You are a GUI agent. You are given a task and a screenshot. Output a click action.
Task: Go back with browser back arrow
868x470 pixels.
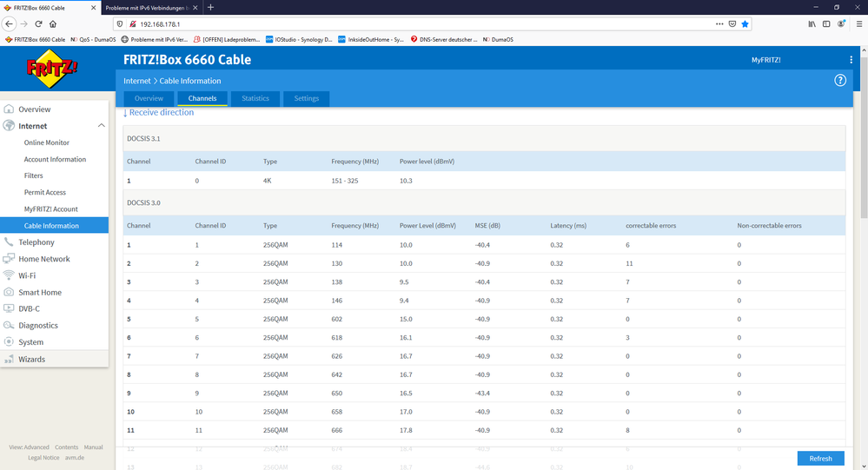click(9, 23)
